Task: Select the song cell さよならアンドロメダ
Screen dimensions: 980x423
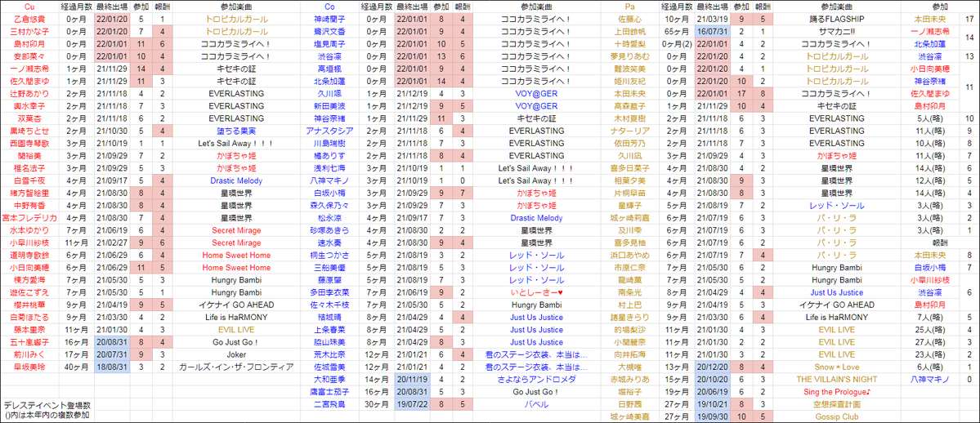Action: [x=536, y=379]
